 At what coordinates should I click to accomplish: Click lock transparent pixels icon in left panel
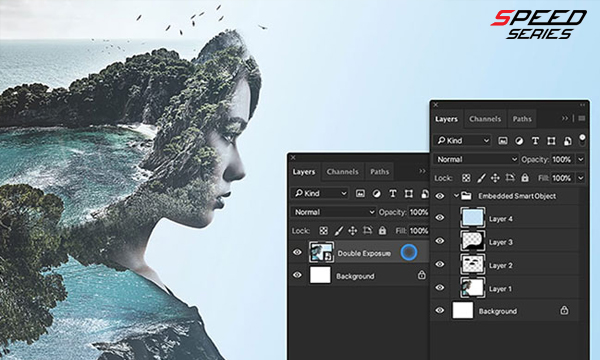coord(323,231)
